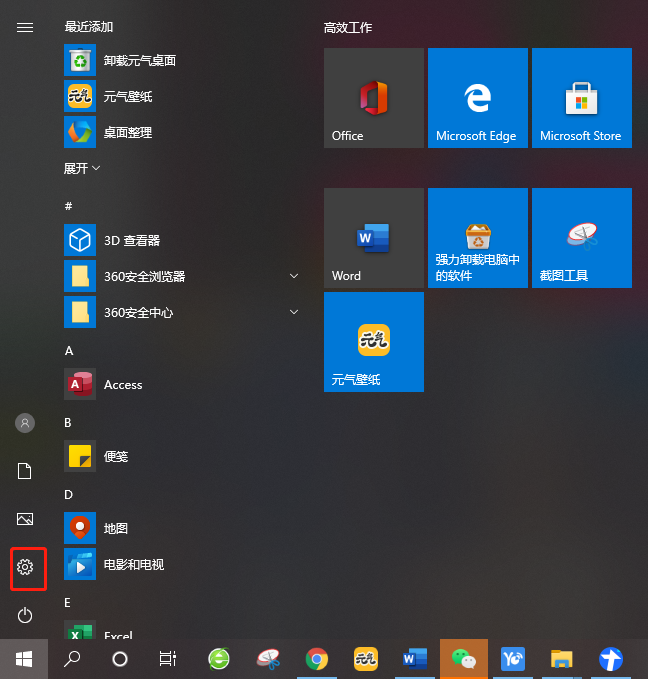Viewport: 648px width, 679px height.
Task: Open 元气壁纸 icon on the taskbar
Action: click(366, 659)
